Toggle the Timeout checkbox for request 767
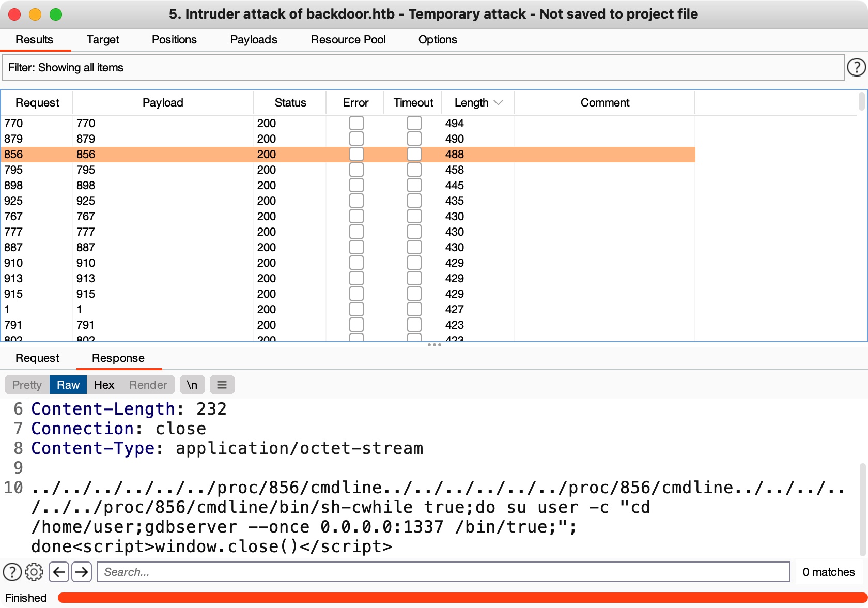Image resolution: width=868 pixels, height=608 pixels. (x=414, y=216)
